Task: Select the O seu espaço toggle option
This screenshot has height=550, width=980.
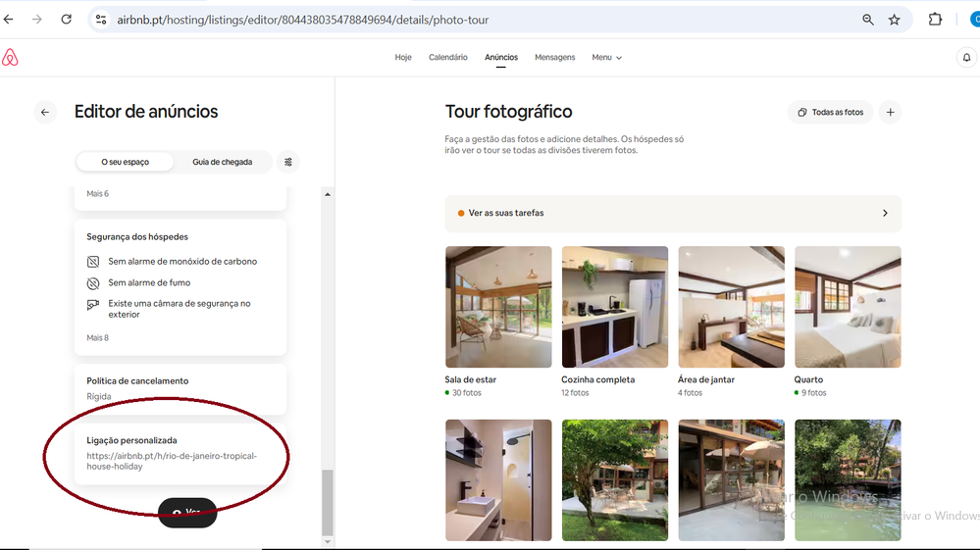Action: coord(126,162)
